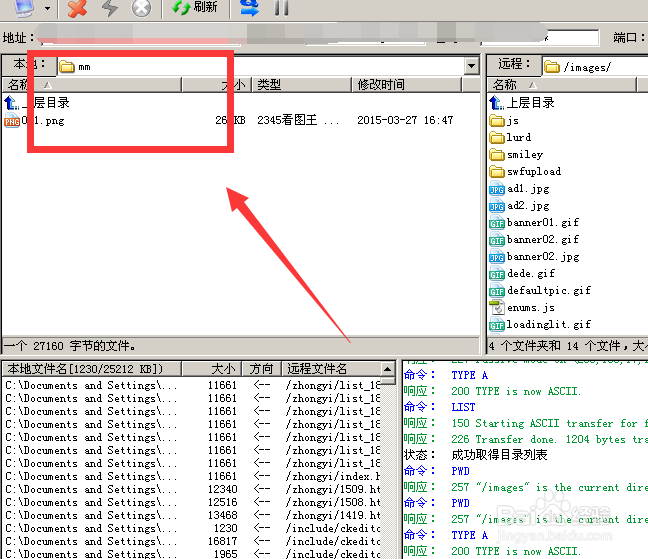Click the folder icon in remote path

[552, 67]
